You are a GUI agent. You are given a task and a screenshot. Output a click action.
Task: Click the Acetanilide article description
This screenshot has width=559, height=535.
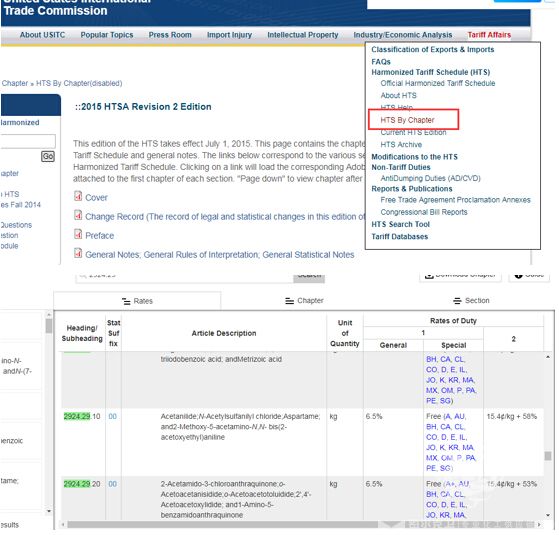[x=240, y=427]
